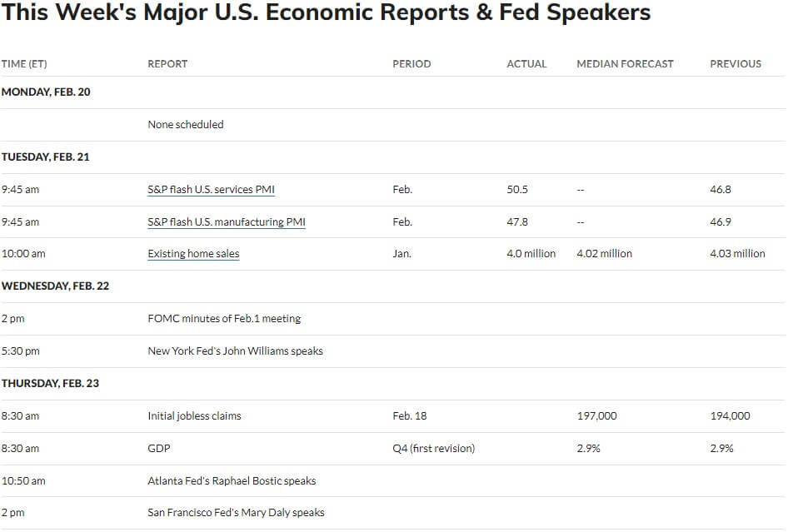Click the REPORT column header
This screenshot has width=788, height=532.
click(x=167, y=64)
